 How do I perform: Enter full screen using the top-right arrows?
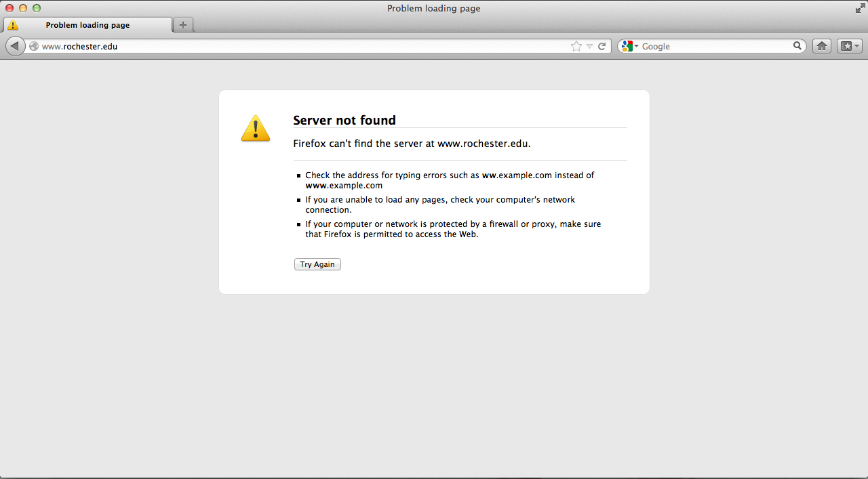[860, 8]
